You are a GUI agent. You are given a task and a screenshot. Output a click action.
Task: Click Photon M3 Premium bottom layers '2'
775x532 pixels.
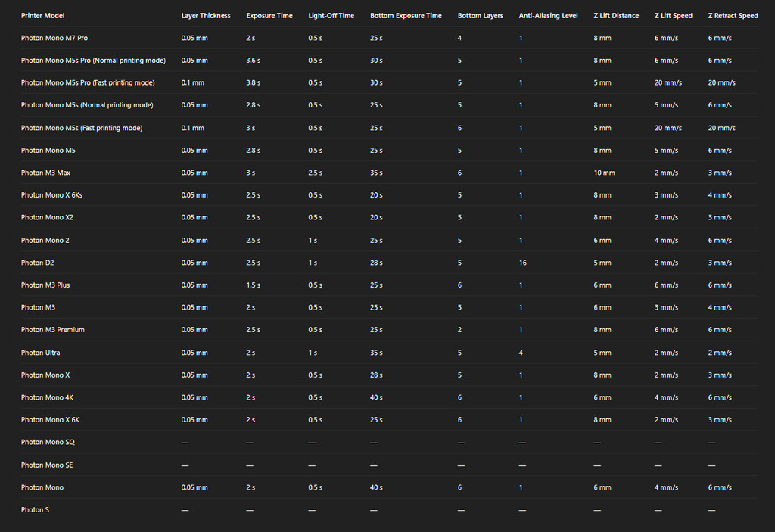click(459, 330)
